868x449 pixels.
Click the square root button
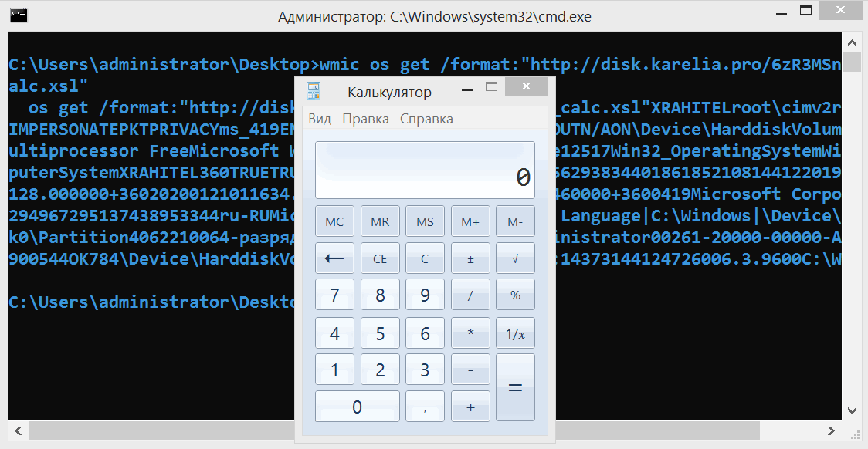(x=515, y=258)
